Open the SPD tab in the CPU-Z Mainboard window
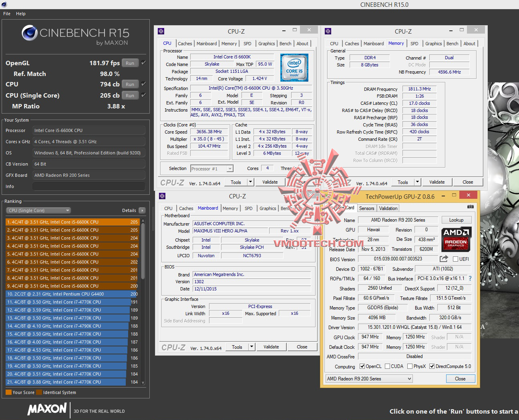519x420 pixels. 249,208
